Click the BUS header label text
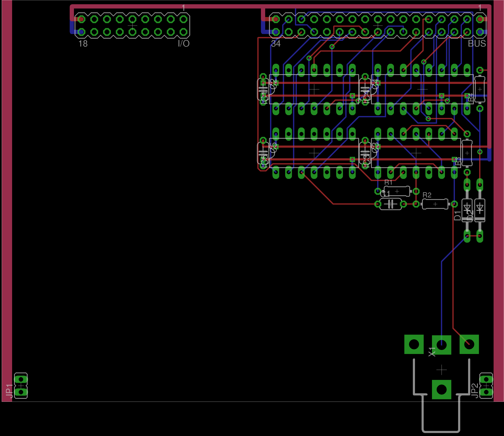 (x=477, y=44)
